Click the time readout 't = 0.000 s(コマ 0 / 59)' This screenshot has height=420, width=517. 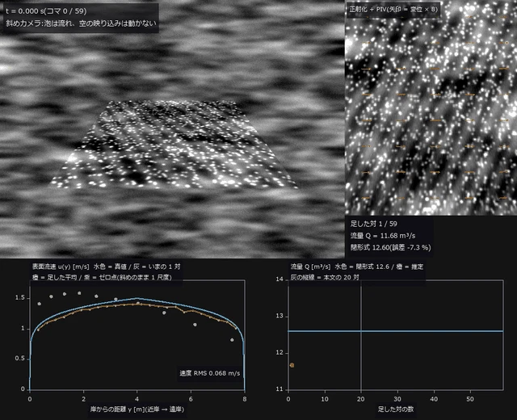(x=46, y=11)
